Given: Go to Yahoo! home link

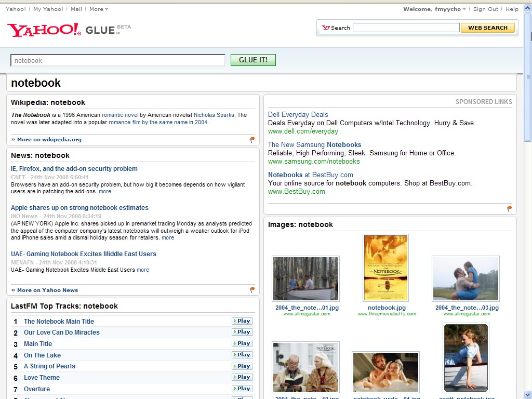Looking at the screenshot, I should click(16, 9).
